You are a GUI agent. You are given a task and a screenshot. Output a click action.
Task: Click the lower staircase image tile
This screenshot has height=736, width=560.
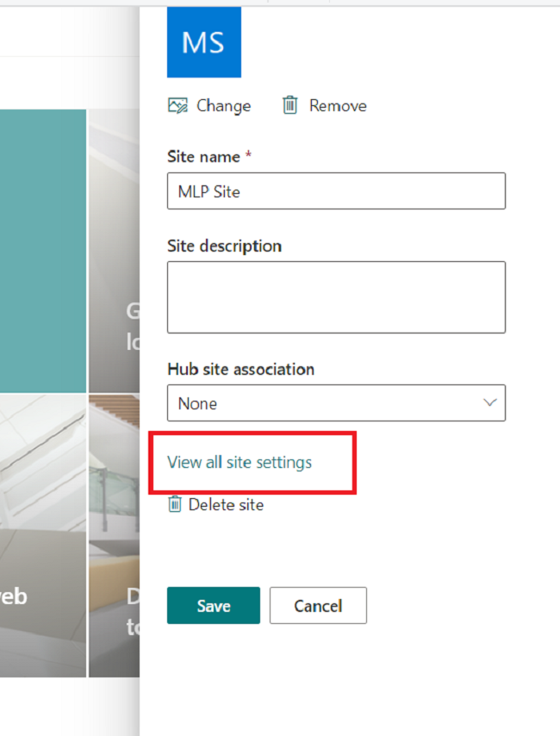tap(114, 534)
